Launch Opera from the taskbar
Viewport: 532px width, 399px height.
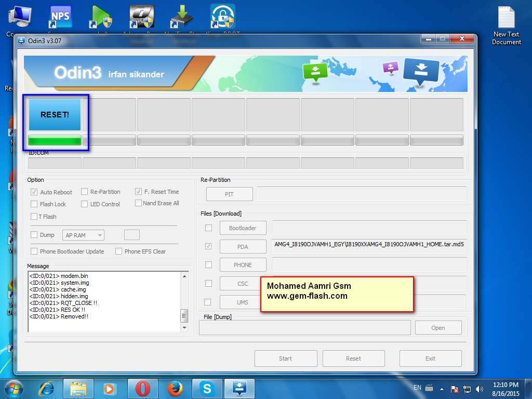[x=142, y=389]
